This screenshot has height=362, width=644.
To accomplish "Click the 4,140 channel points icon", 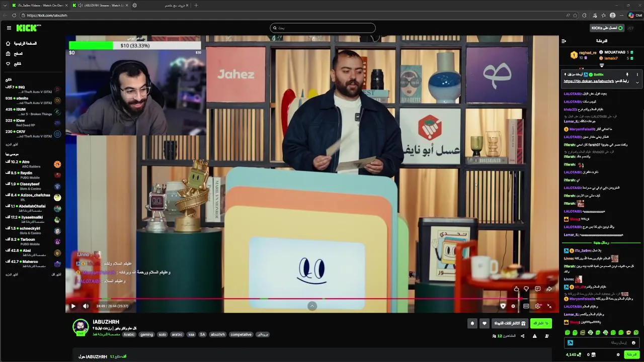I will click(579, 355).
